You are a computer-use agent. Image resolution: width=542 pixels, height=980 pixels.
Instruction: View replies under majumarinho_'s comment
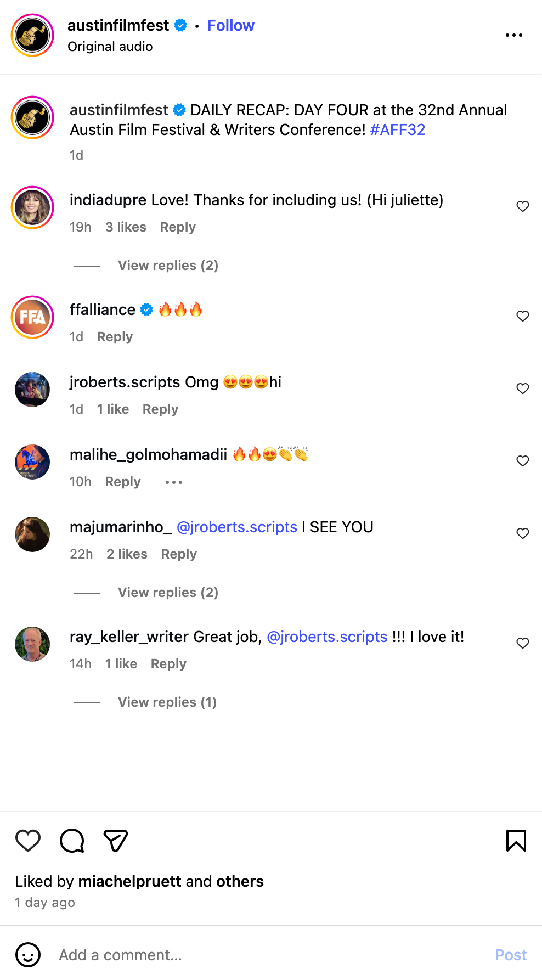(x=168, y=593)
